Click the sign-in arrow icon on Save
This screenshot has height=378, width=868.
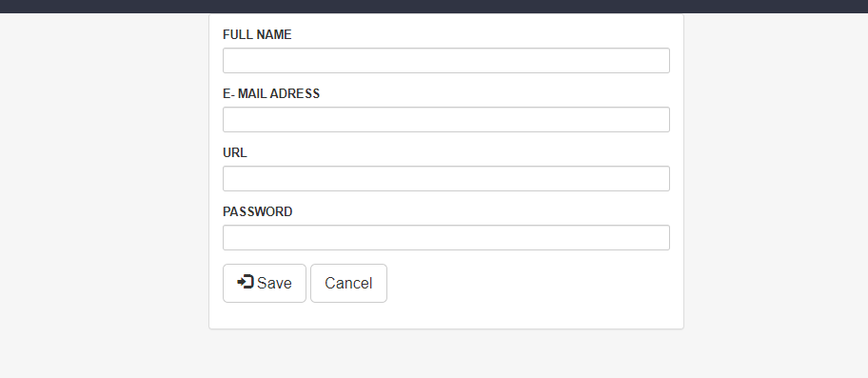click(246, 282)
